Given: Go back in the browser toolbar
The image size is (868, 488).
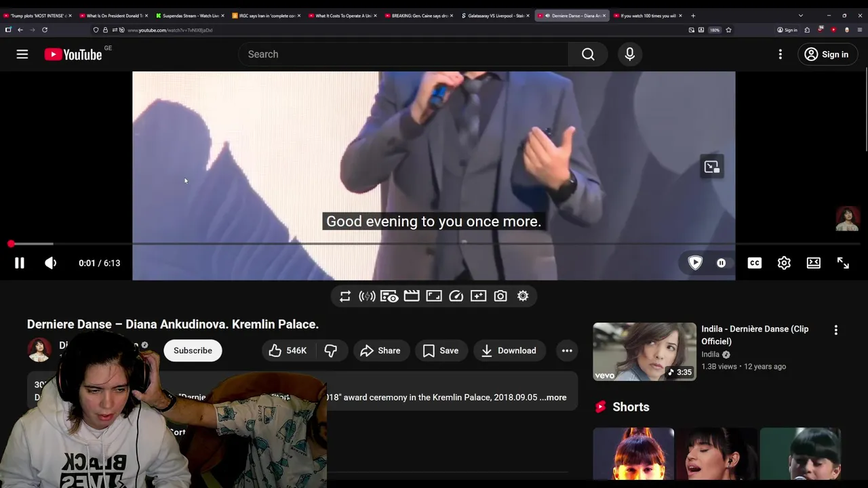Looking at the screenshot, I should (20, 30).
